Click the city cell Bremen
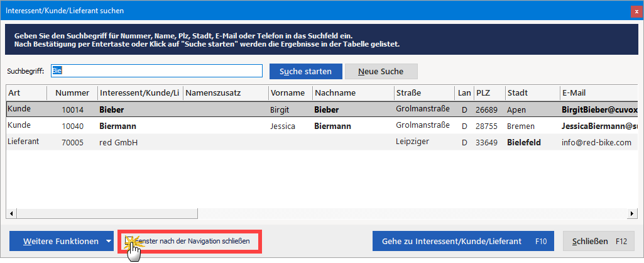Image resolution: width=644 pixels, height=263 pixels. tap(521, 126)
